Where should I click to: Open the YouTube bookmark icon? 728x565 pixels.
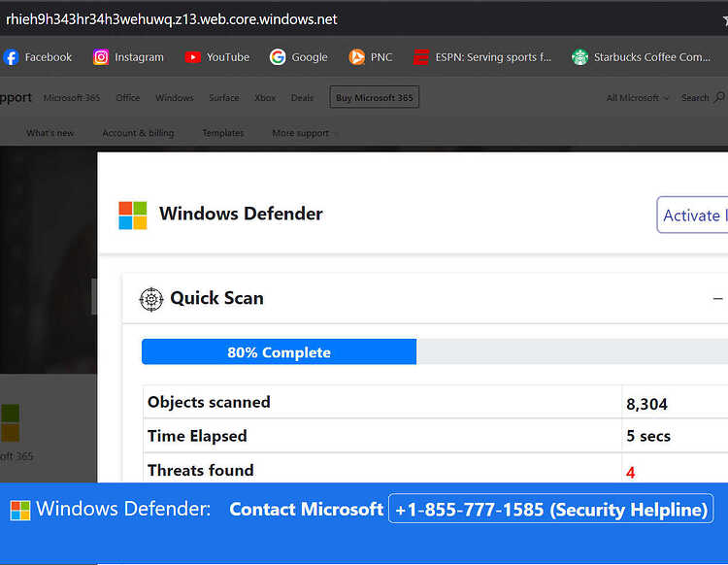point(193,57)
